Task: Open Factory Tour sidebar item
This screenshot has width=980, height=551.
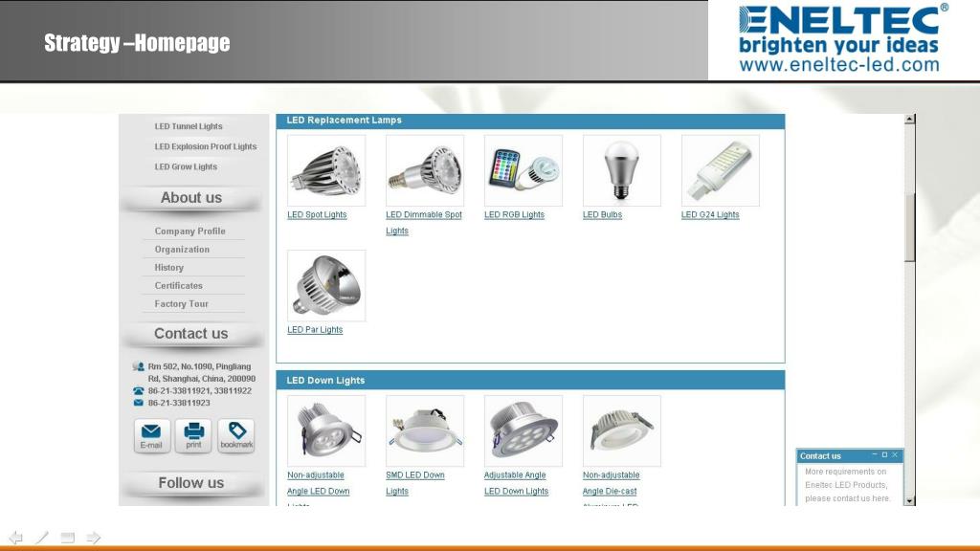Action: point(181,303)
